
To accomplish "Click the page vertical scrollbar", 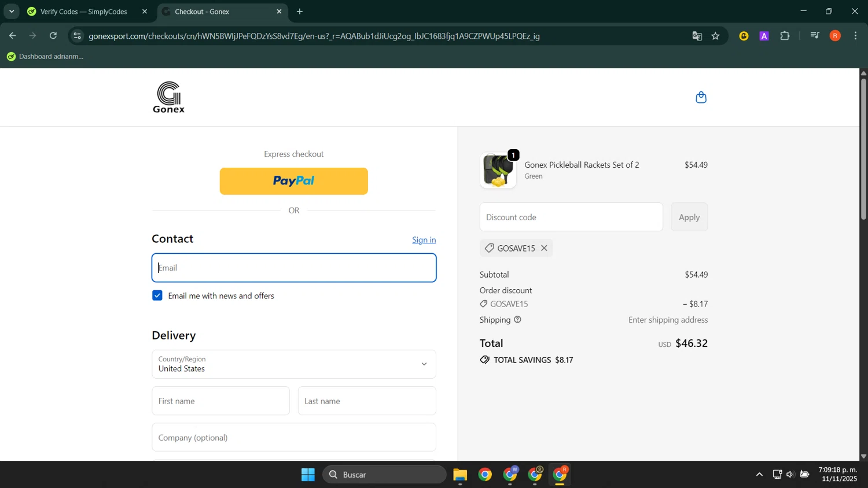I will click(x=863, y=149).
